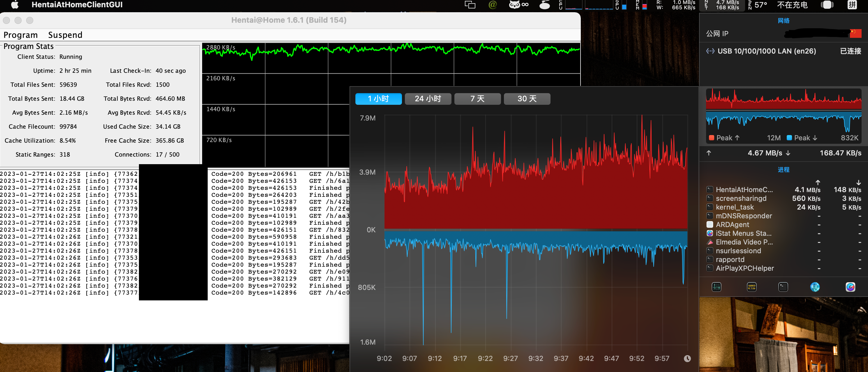
Task: Switch to the 7 天 time range
Action: [x=477, y=99]
